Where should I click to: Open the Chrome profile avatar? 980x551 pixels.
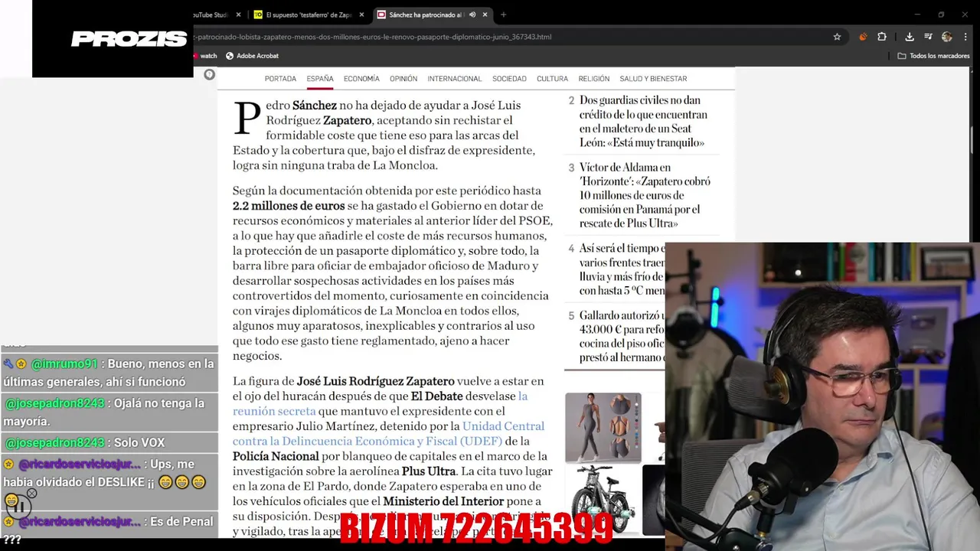(x=947, y=37)
